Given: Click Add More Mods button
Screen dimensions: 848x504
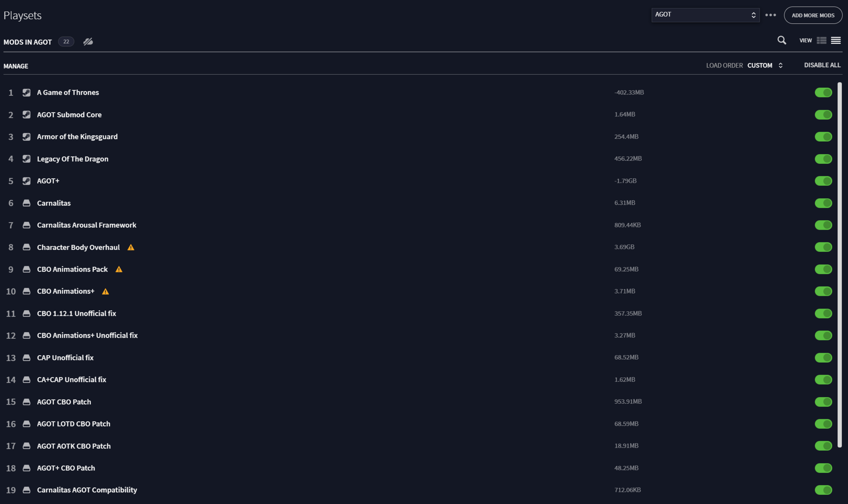Looking at the screenshot, I should (x=813, y=15).
